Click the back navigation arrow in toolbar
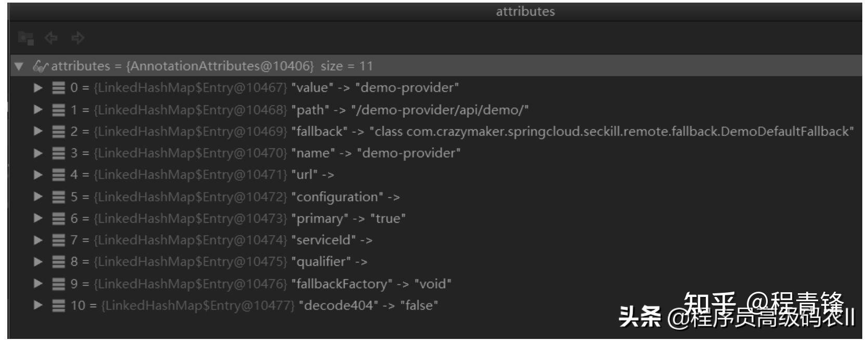 click(51, 38)
